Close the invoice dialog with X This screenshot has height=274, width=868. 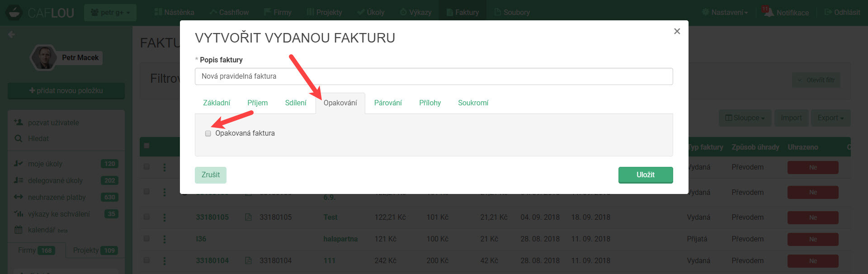677,31
